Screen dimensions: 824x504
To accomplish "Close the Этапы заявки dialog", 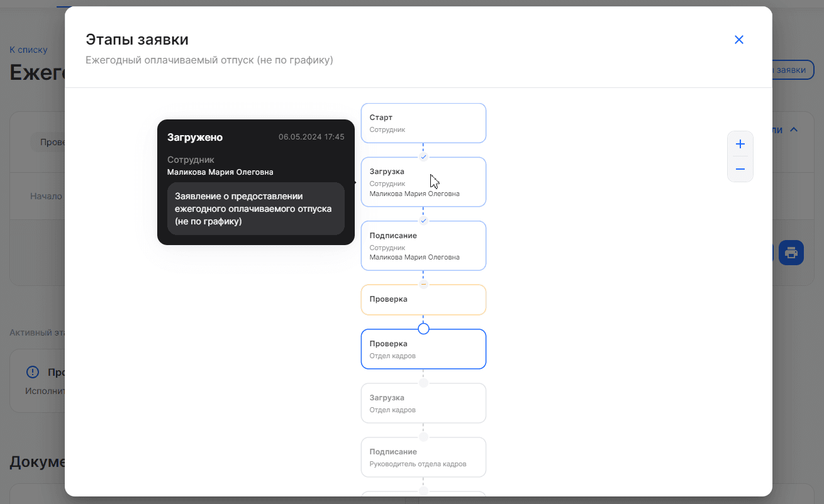I will [739, 40].
